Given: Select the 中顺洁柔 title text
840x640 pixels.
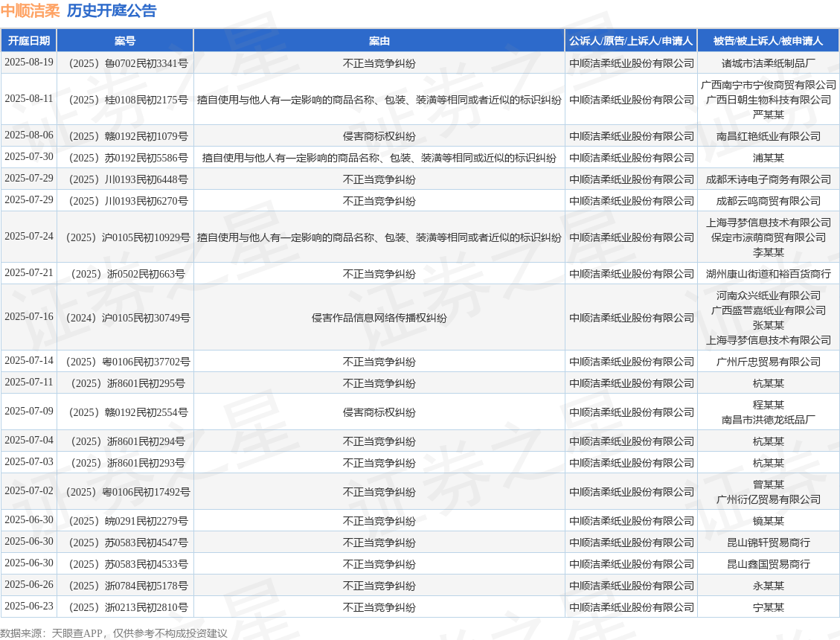Looking at the screenshot, I should pyautogui.click(x=30, y=10).
